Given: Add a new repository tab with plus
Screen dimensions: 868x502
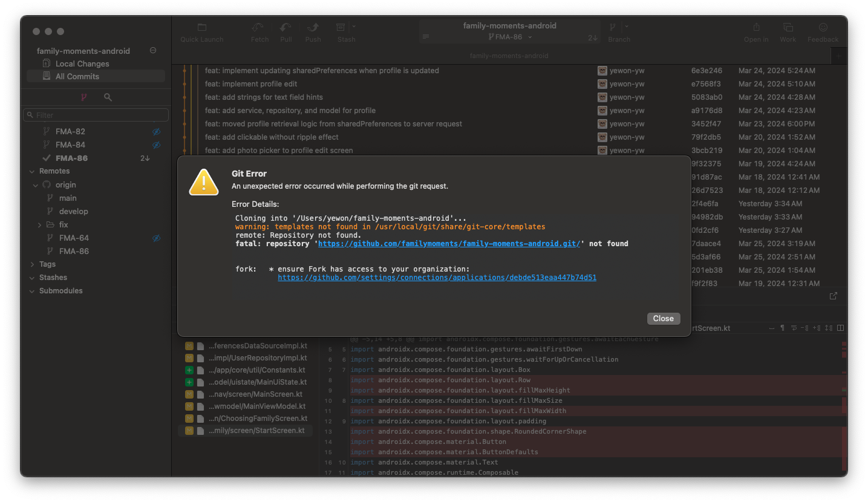Looking at the screenshot, I should click(839, 56).
